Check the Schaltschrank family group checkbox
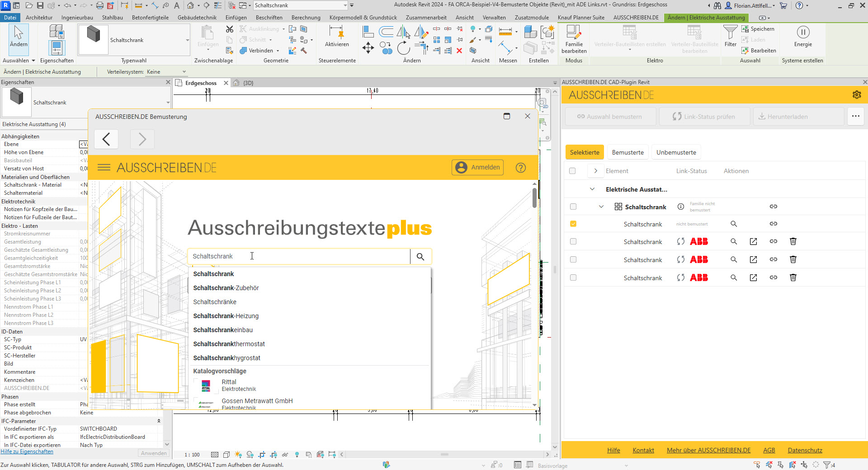Viewport: 868px width, 470px height. (573, 207)
